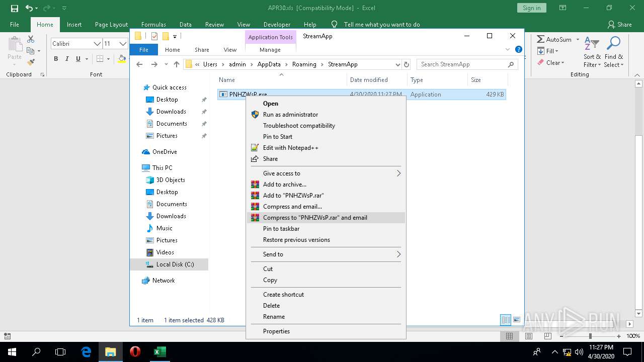Choose Edit with Notepad++ in context menu
644x362 pixels.
coord(326,147)
